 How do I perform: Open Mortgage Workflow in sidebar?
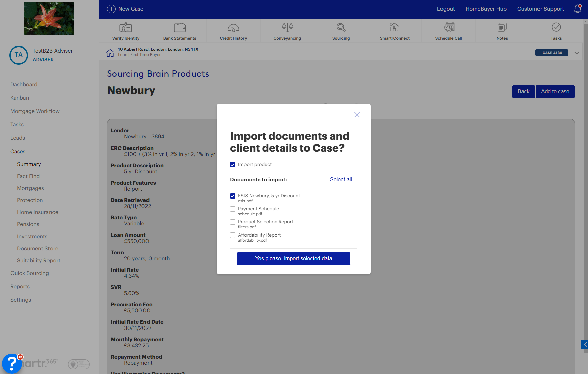tap(35, 111)
